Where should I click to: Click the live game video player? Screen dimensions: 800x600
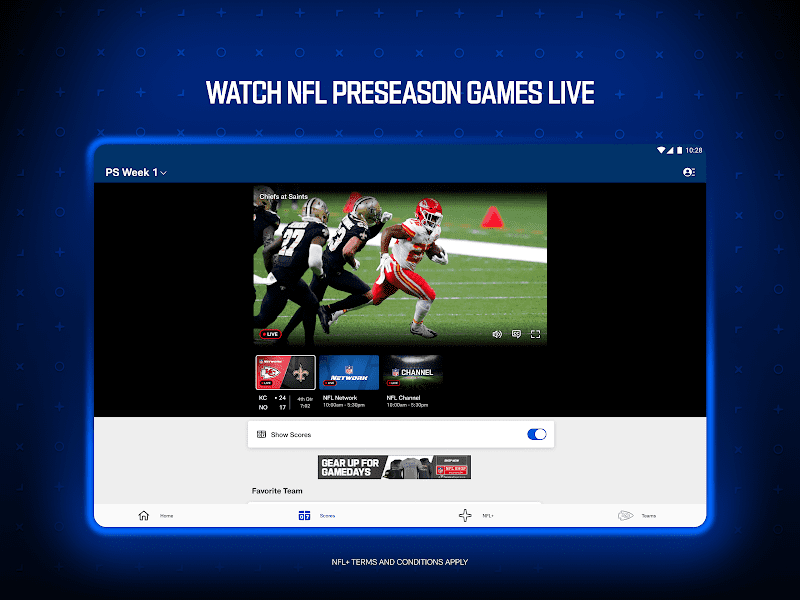[x=400, y=266]
